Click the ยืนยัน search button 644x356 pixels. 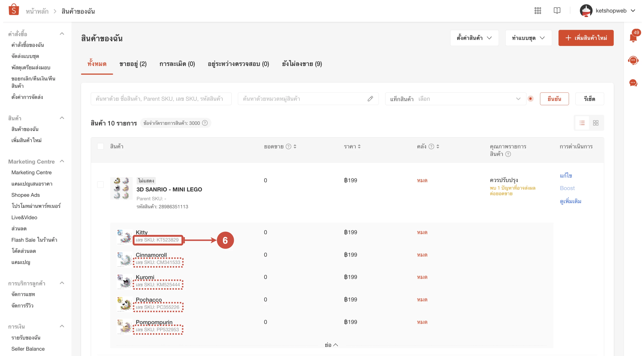click(554, 99)
